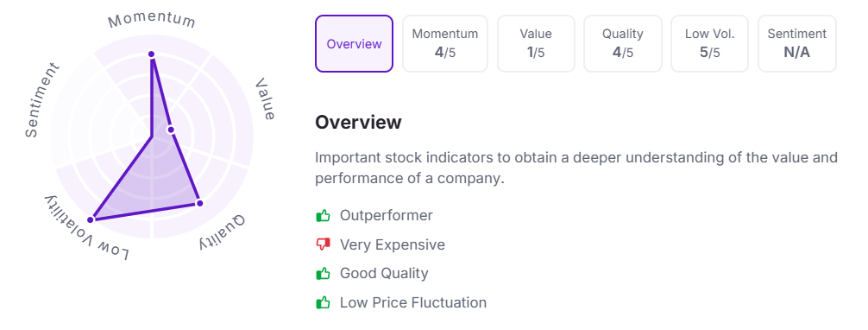Click the Value data point on radar chart
The height and width of the screenshot is (330, 868).
coord(171,130)
